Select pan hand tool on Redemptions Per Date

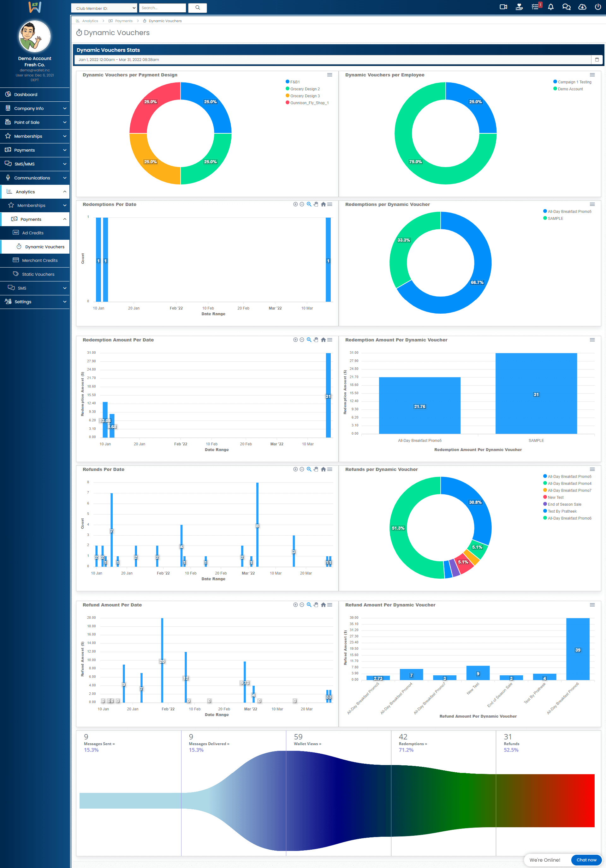316,204
